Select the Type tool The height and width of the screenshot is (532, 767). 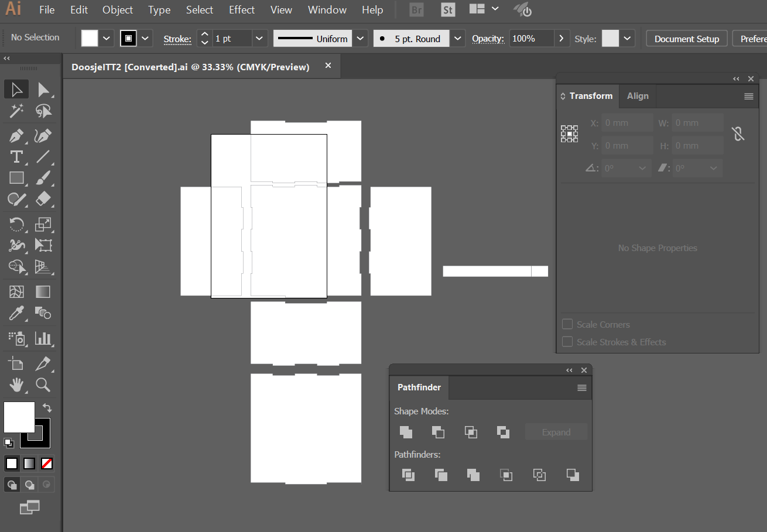pyautogui.click(x=16, y=157)
